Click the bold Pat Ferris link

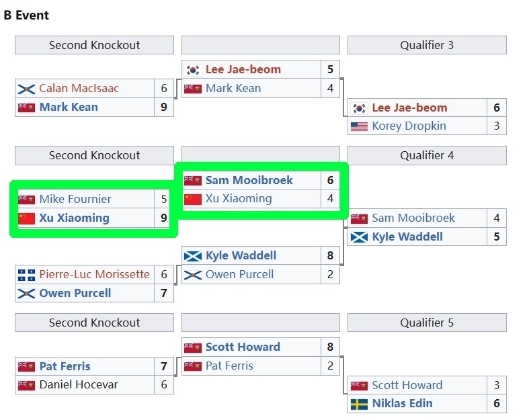(x=65, y=366)
